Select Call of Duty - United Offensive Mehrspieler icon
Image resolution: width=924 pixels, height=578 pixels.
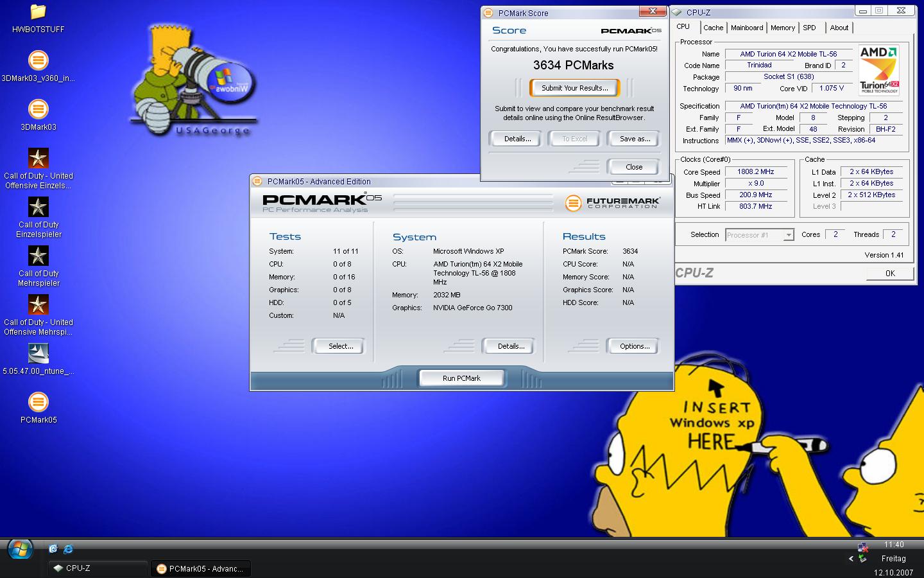[38, 304]
